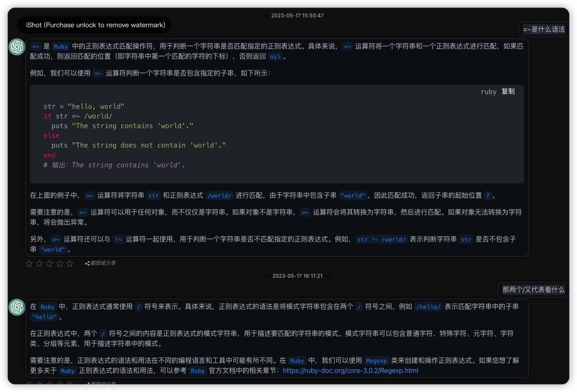The width and height of the screenshot is (577, 392).
Task: Click the inline "Regexp" code tag
Action: coord(376,361)
